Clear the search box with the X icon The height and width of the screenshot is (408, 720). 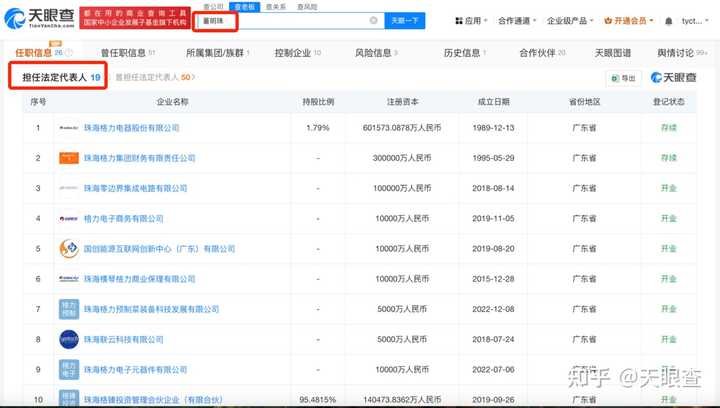coord(373,20)
